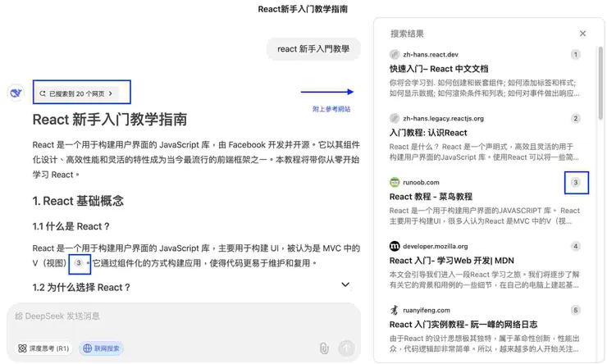This screenshot has width=607, height=364.
Task: Click the snippet beginning '由于React 的设计思想极其独特'
Action: 484,344
